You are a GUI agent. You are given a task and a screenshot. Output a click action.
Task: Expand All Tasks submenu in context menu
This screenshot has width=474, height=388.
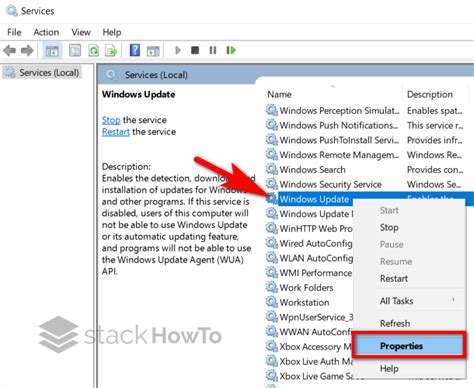[409, 301]
